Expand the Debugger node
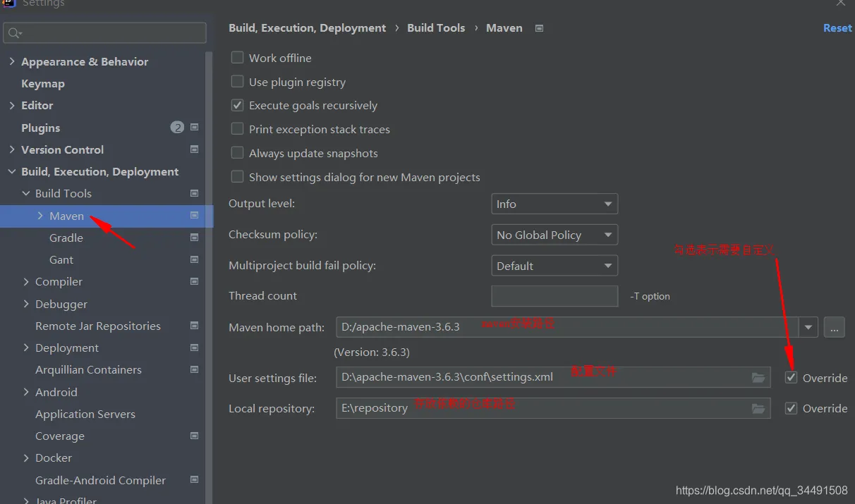Screen dimensions: 855x504 click(x=26, y=304)
